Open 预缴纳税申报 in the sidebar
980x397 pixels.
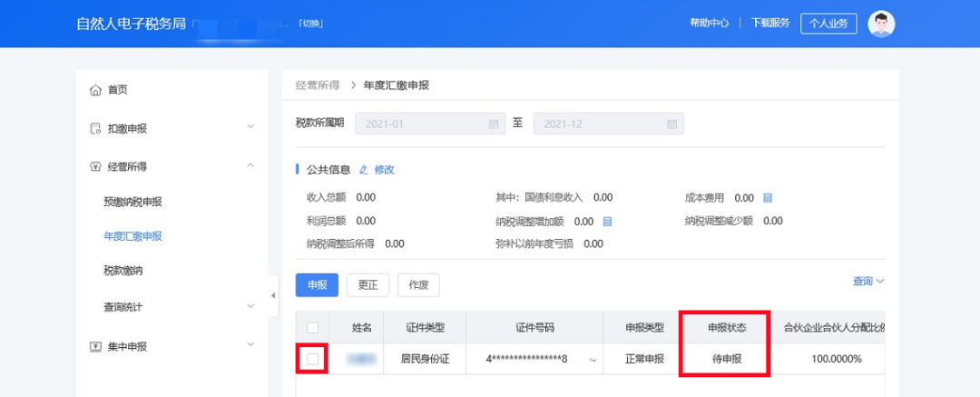tap(132, 203)
